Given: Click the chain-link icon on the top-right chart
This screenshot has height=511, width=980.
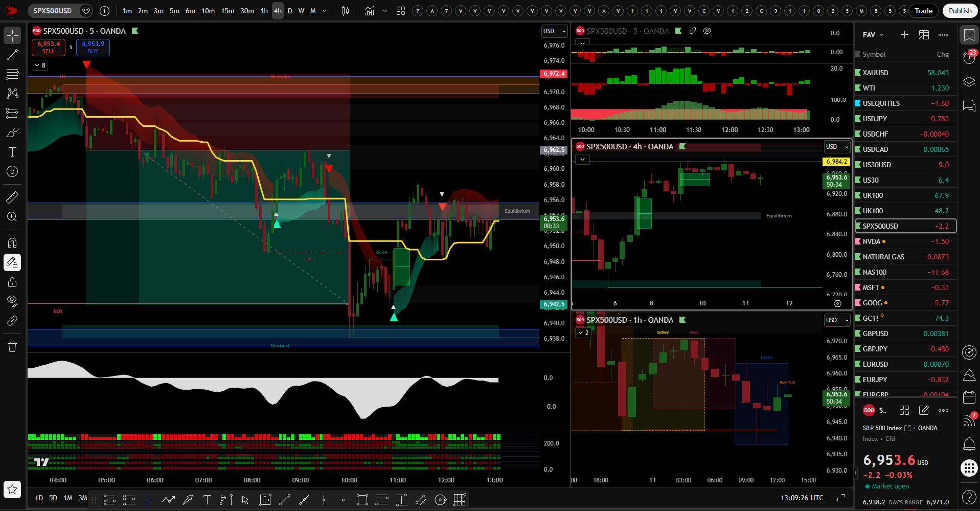Looking at the screenshot, I should (693, 31).
